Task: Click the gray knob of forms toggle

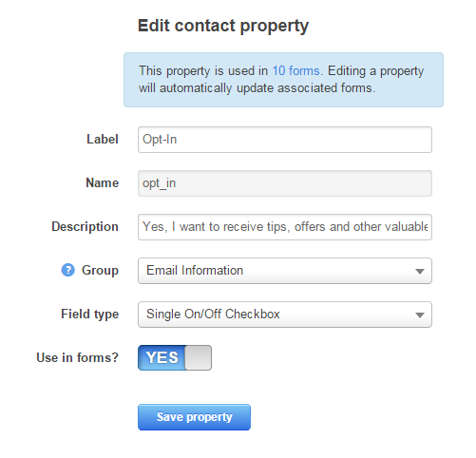Action: tap(199, 357)
